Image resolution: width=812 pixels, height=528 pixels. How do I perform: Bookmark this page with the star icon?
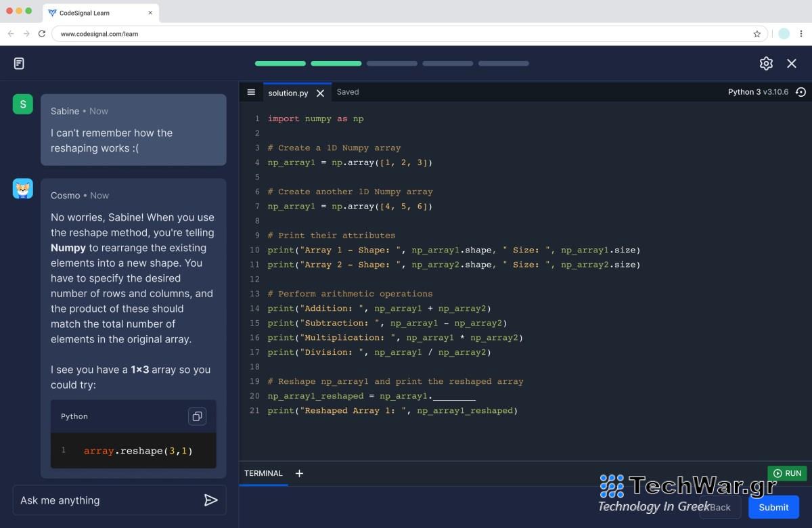pyautogui.click(x=757, y=34)
